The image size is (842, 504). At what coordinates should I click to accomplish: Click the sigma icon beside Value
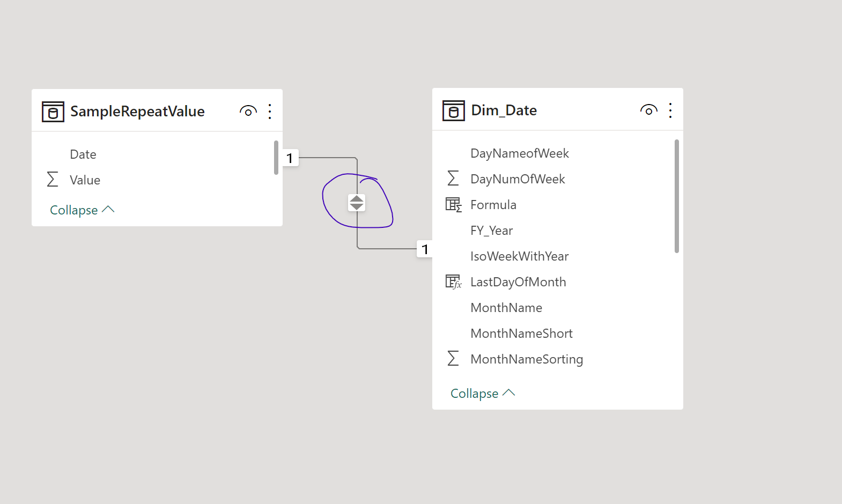(x=53, y=179)
